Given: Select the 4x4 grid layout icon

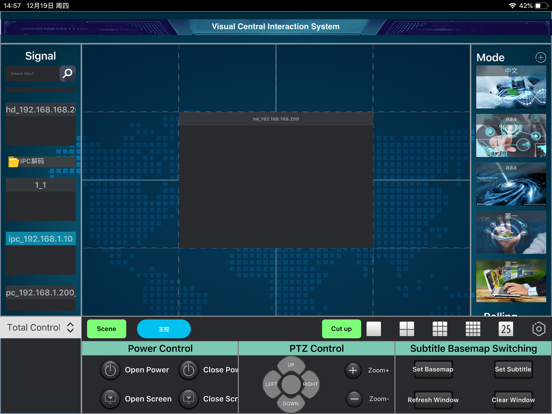Looking at the screenshot, I should pyautogui.click(x=473, y=329).
